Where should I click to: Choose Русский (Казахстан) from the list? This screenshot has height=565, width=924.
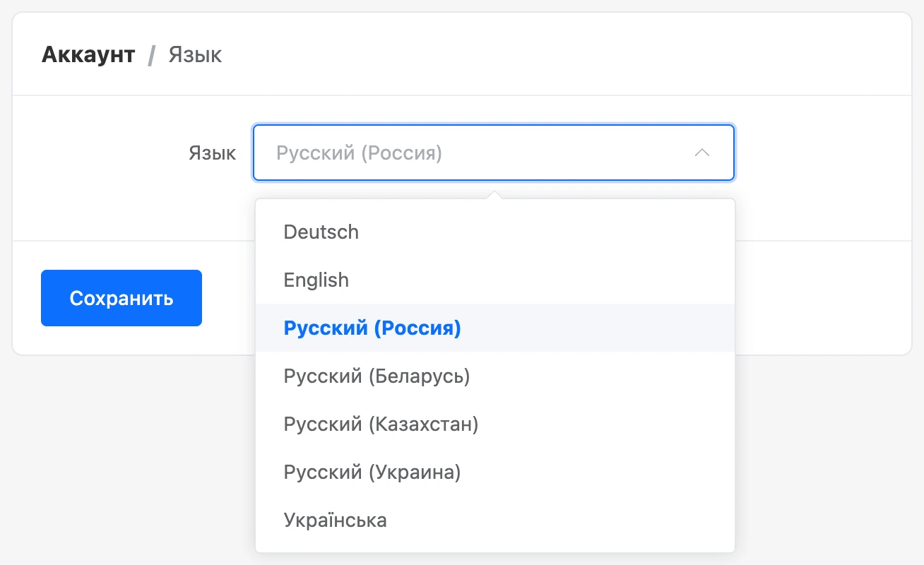coord(494,424)
